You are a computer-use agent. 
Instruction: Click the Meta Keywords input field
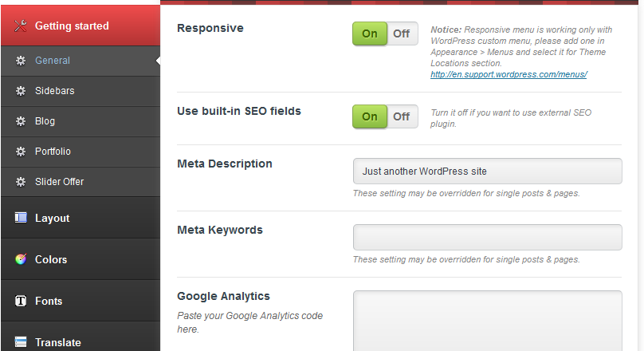click(488, 237)
